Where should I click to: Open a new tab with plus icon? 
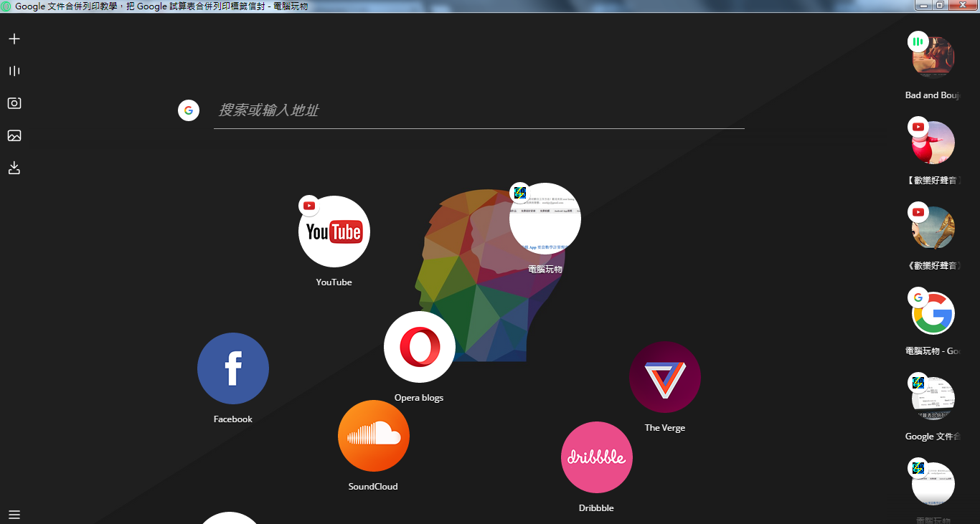14,39
